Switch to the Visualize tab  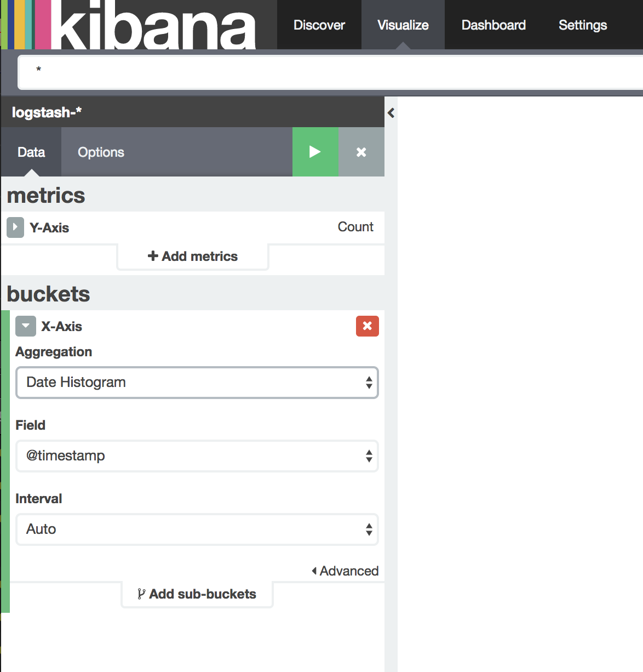point(403,25)
